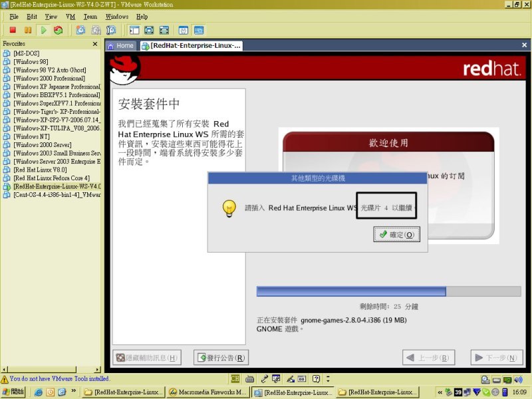The height and width of the screenshot is (399, 532).
Task: Click the microphone icon in language bar
Action: (264, 378)
